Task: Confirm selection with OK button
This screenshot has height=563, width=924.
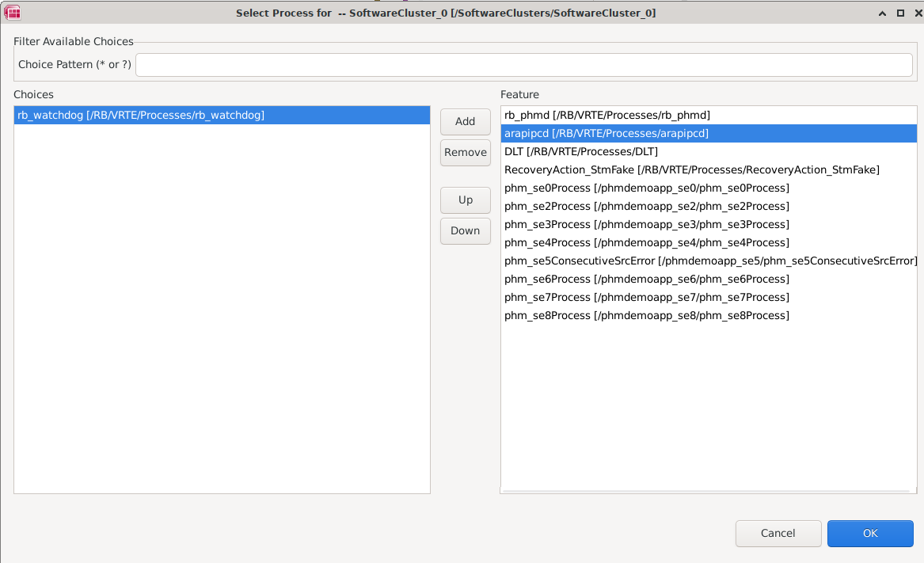Action: pyautogui.click(x=869, y=534)
